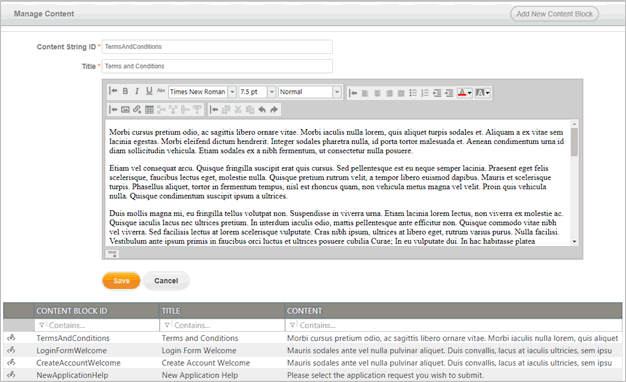Edit the TermsAndConditions row
The width and height of the screenshot is (626, 382).
(11, 338)
